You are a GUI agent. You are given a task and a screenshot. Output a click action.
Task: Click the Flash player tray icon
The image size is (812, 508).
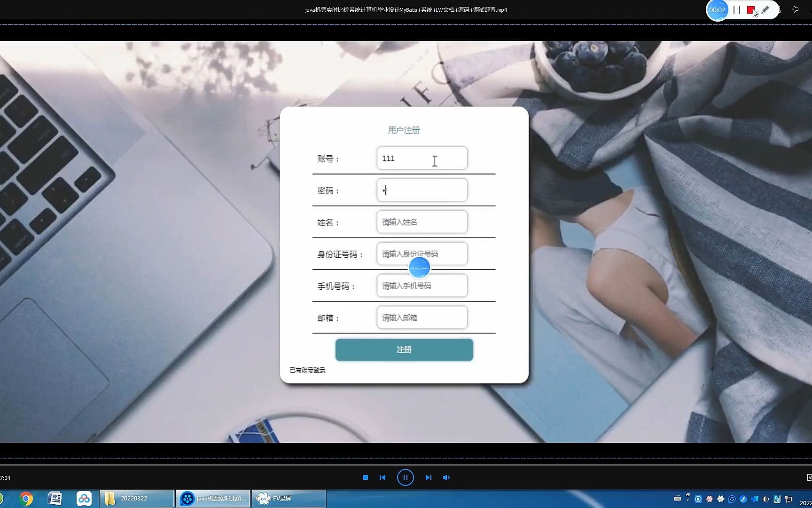point(743,499)
